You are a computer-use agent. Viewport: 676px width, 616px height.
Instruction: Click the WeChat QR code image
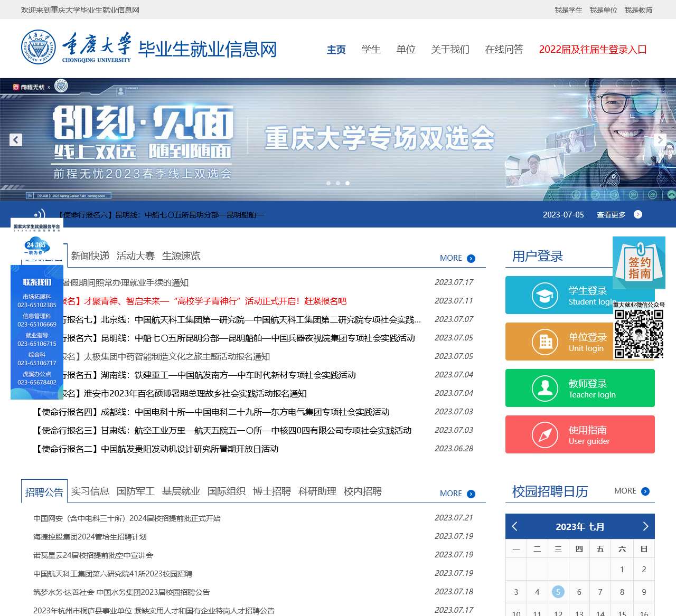(x=639, y=334)
